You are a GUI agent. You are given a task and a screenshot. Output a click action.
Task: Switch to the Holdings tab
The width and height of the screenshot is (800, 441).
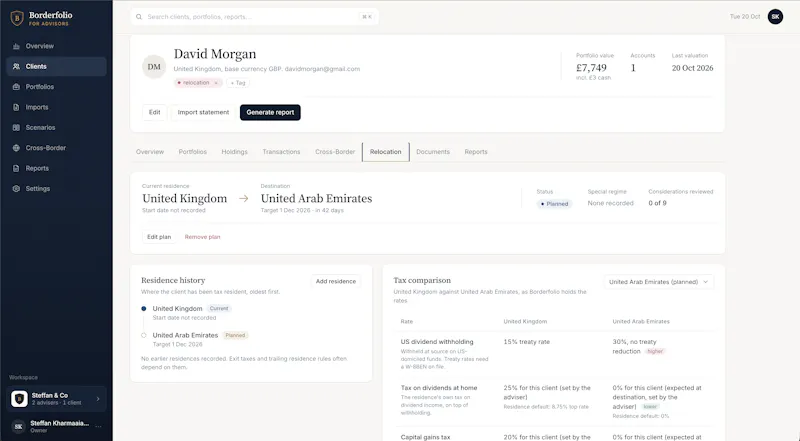point(234,152)
